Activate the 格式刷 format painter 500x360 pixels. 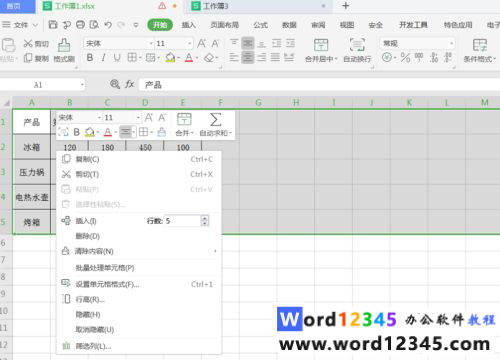[64, 50]
